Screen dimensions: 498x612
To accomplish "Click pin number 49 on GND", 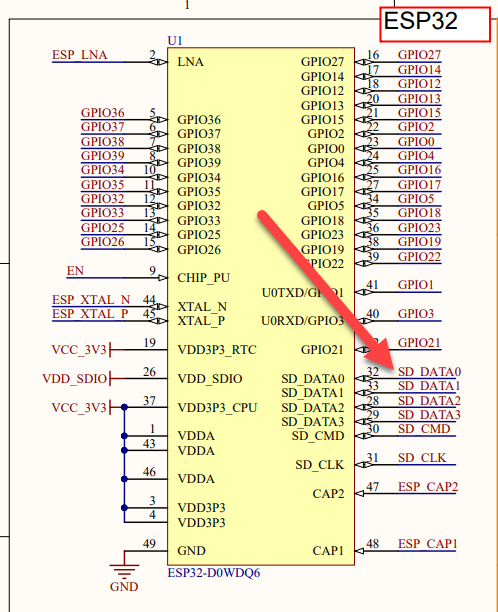I will [149, 544].
